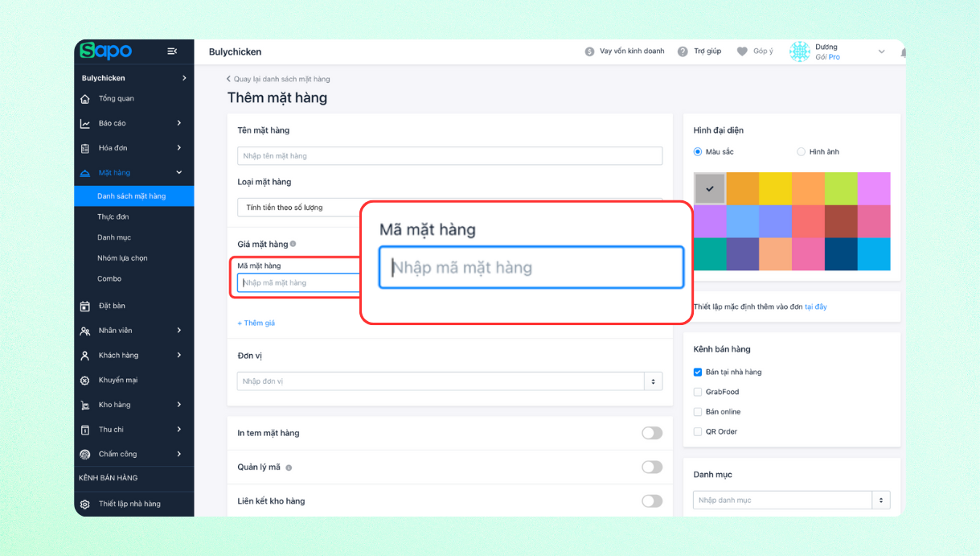Click the Đặt bàn calendar icon
This screenshot has height=556, width=980.
pyautogui.click(x=85, y=306)
